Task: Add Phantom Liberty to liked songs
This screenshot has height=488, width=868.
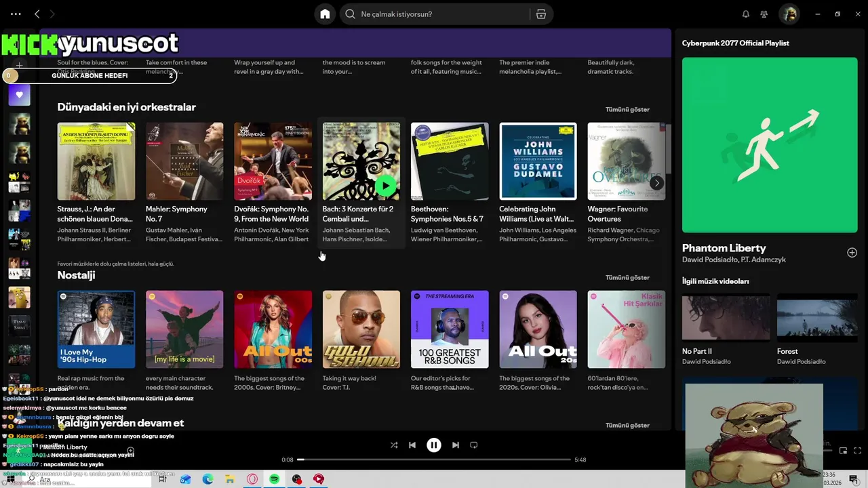Action: coord(852,253)
